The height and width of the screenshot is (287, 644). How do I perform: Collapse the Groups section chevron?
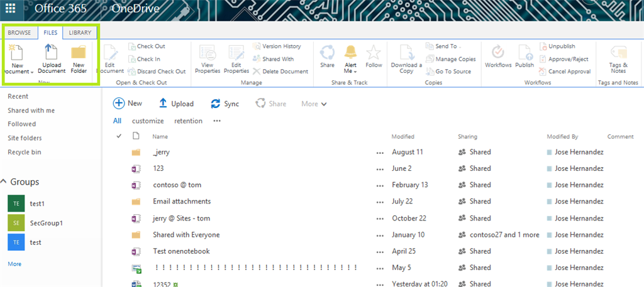point(4,181)
